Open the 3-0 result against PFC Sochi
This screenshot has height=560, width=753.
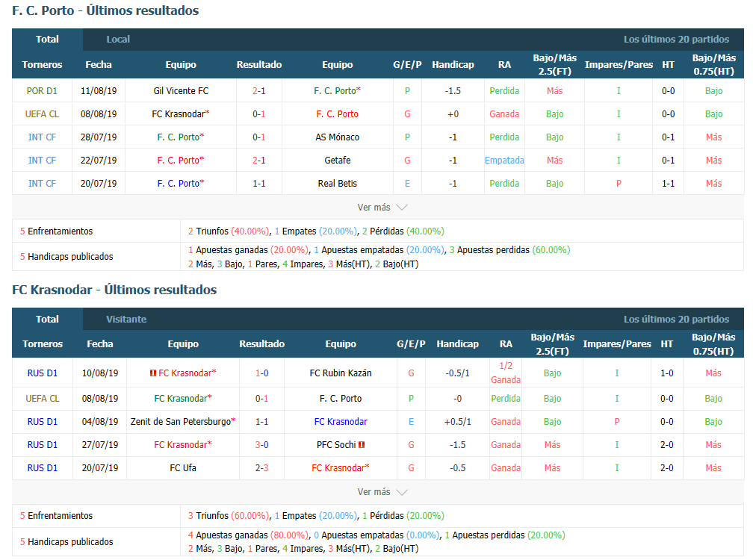tap(261, 445)
